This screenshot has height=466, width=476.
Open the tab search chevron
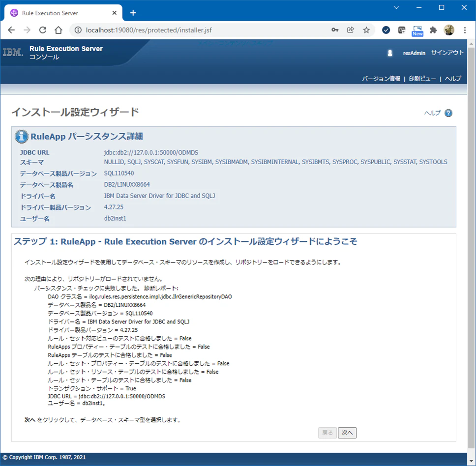point(396,7)
